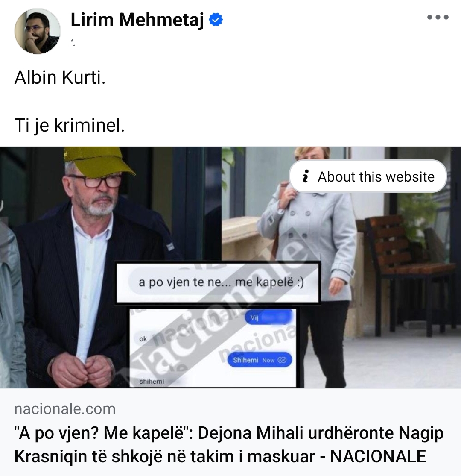Image resolution: width=461 pixels, height=476 pixels.
Task: Click the a po vjen te ne chat screenshot
Action: [217, 282]
